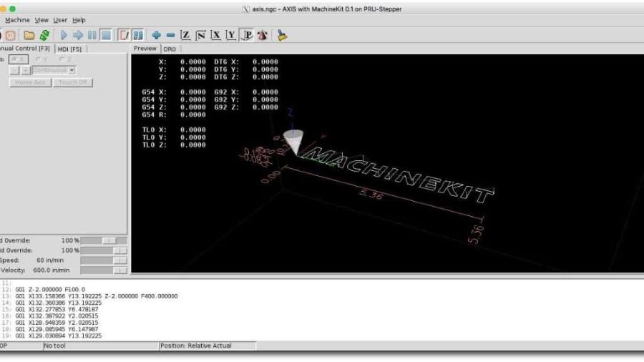The height and width of the screenshot is (362, 644).
Task: Select G-code line 14 X132.360386
Action: point(59,303)
